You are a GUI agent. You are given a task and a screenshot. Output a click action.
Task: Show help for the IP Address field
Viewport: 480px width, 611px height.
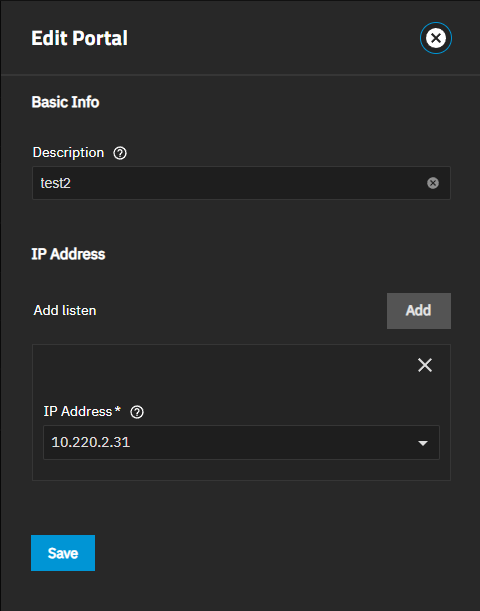(x=137, y=412)
